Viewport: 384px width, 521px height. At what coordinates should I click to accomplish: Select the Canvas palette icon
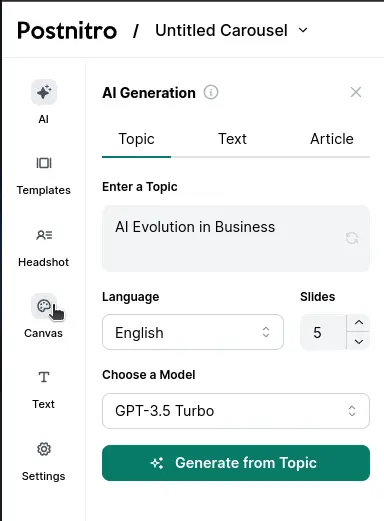(x=44, y=306)
